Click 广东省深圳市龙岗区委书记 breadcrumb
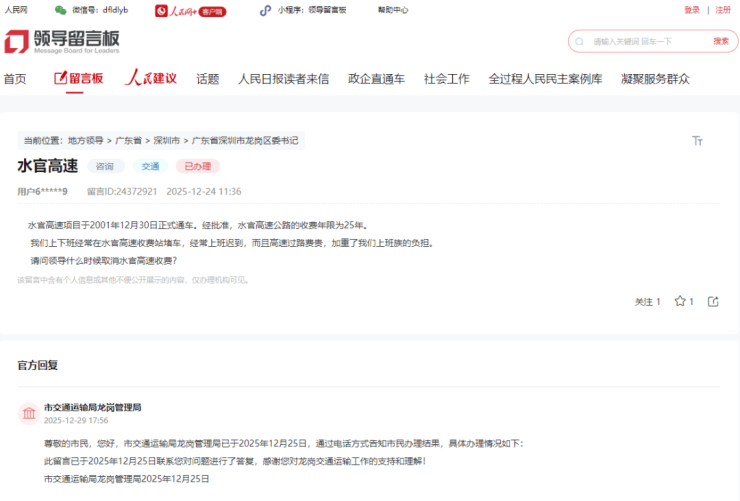740x501 pixels. (x=245, y=141)
